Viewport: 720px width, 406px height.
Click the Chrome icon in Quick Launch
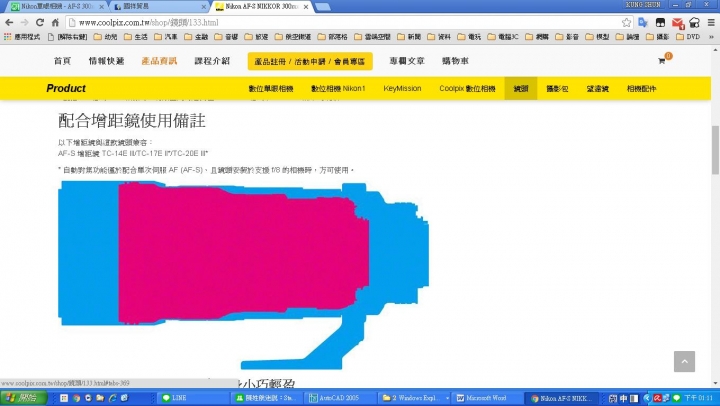(76, 398)
